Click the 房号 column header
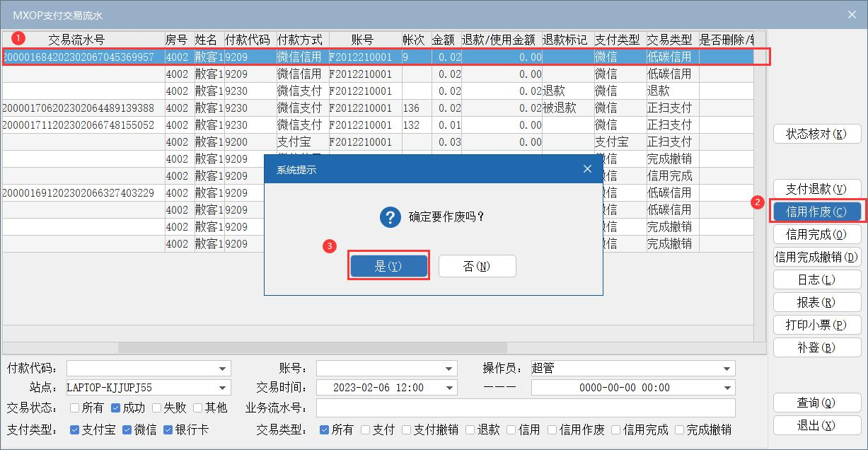 179,40
